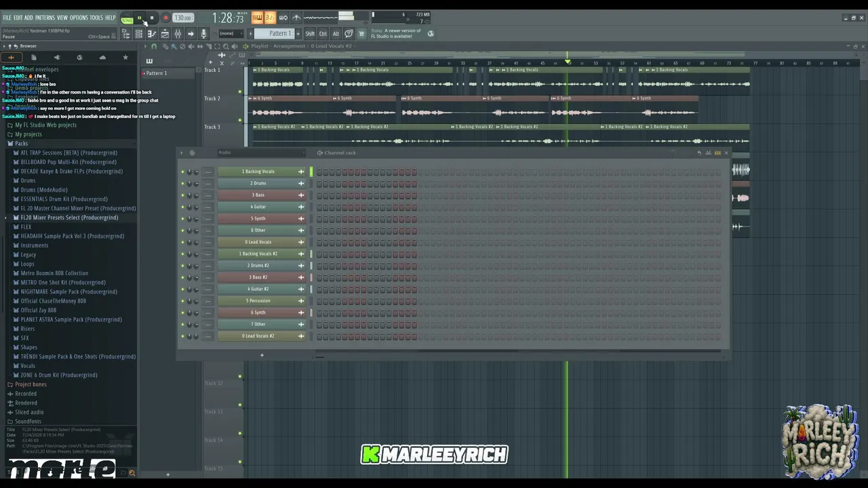Open My FL Studio Web projects folder

pyautogui.click(x=45, y=125)
